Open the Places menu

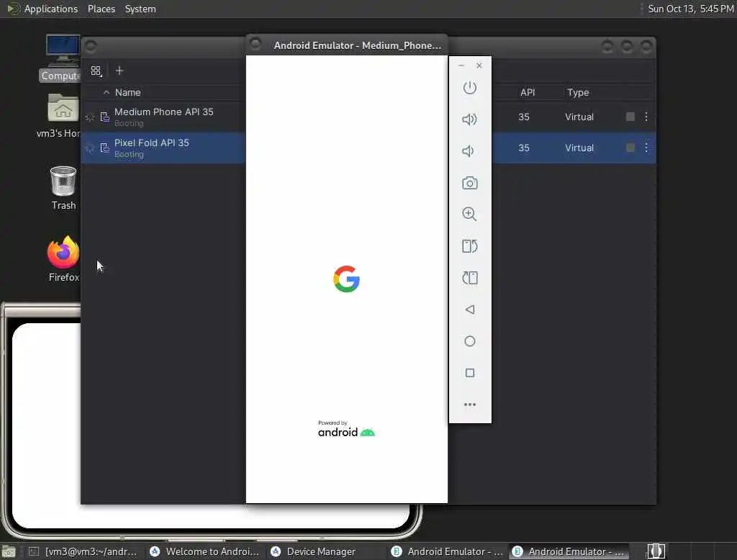click(101, 9)
